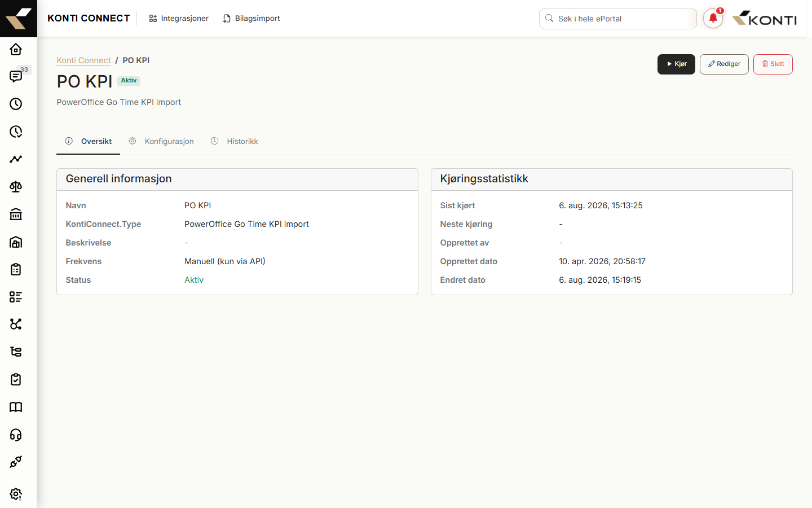Click the magnifier icon in the search box
The width and height of the screenshot is (812, 508).
(x=549, y=19)
